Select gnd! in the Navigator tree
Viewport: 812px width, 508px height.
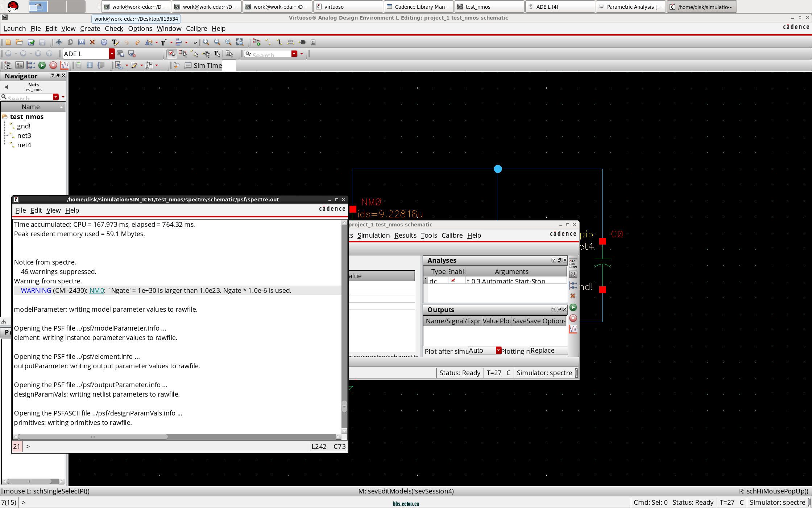(x=24, y=126)
